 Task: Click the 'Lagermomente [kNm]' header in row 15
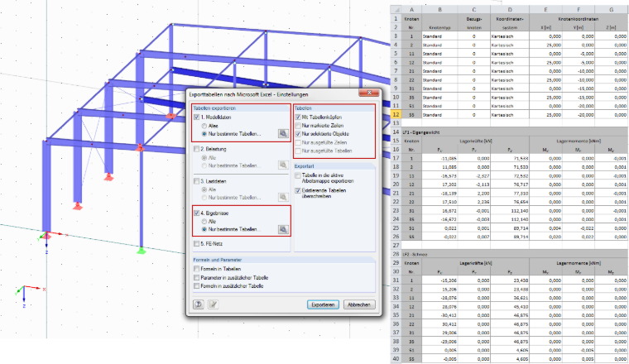coord(577,141)
